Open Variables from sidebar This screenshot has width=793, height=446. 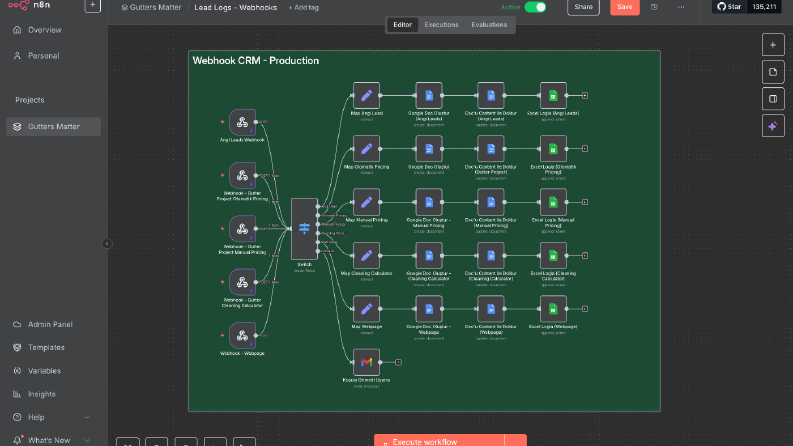point(54,371)
